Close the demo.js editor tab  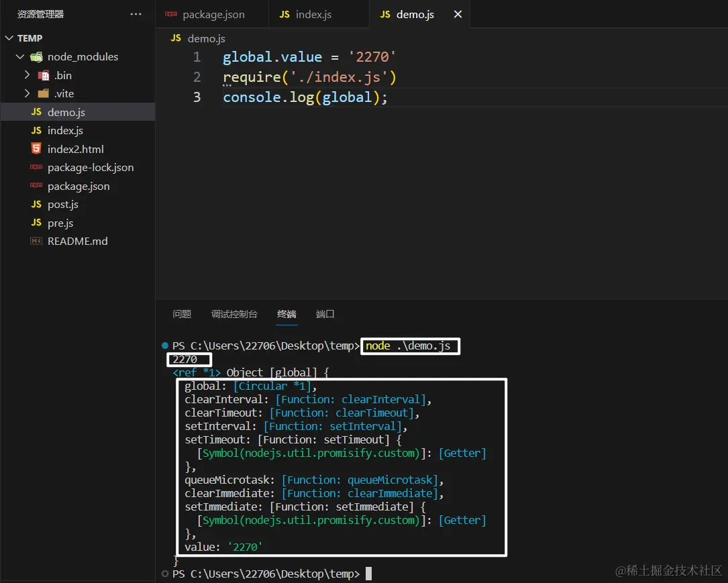pyautogui.click(x=458, y=14)
